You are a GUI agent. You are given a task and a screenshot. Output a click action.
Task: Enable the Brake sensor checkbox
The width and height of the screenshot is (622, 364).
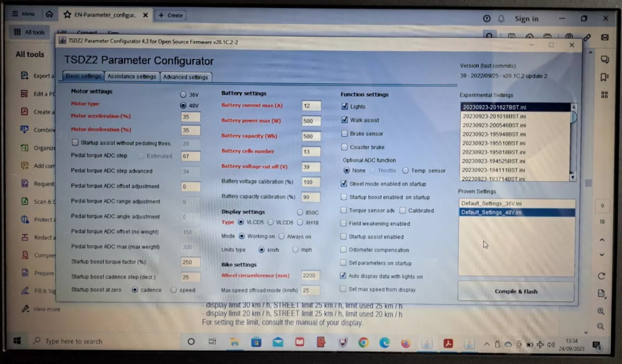click(x=344, y=134)
